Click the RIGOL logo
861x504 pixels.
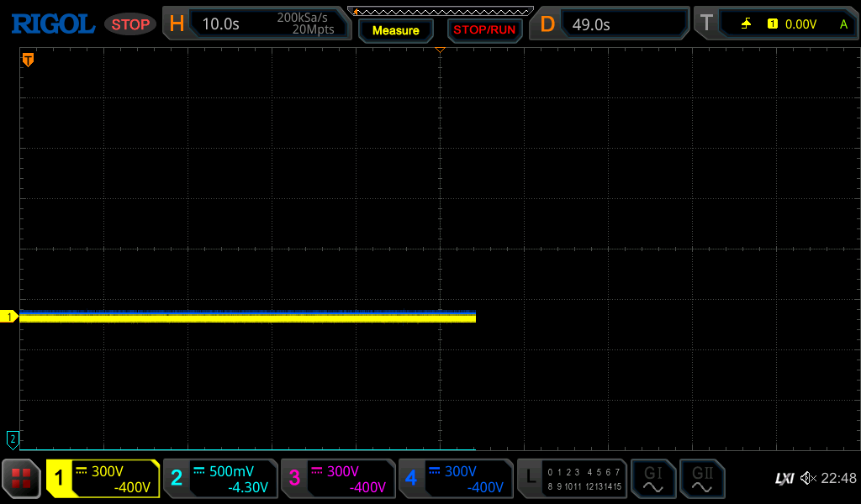(52, 24)
